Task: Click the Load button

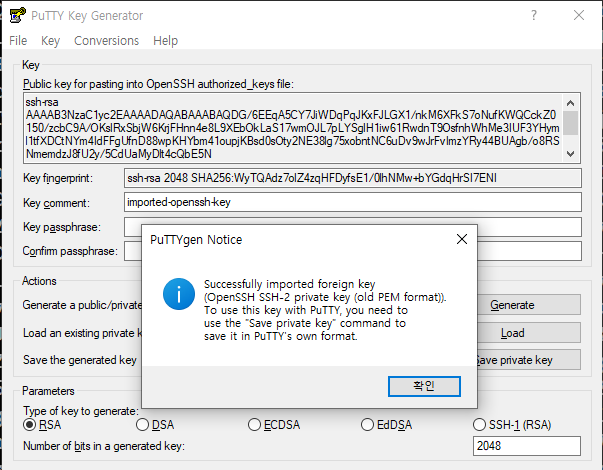Action: point(529,333)
